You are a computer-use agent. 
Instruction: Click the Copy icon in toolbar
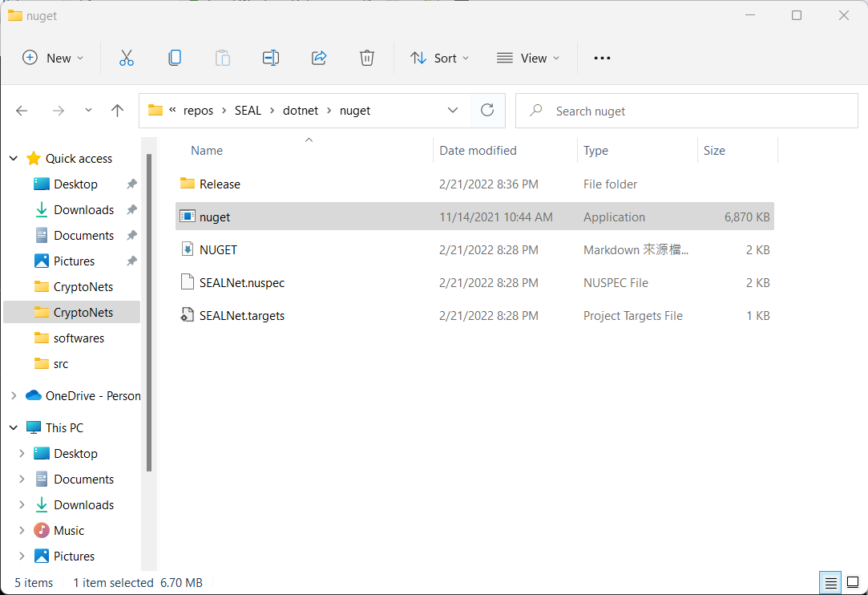174,58
